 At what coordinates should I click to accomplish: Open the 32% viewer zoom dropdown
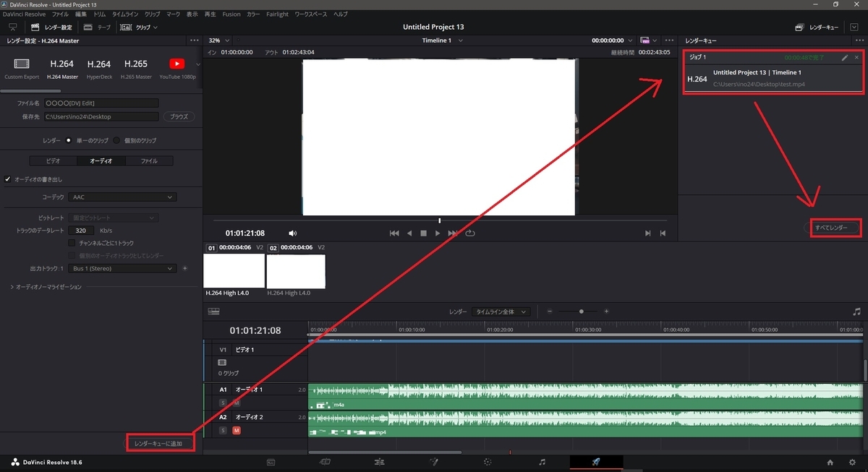(x=219, y=40)
